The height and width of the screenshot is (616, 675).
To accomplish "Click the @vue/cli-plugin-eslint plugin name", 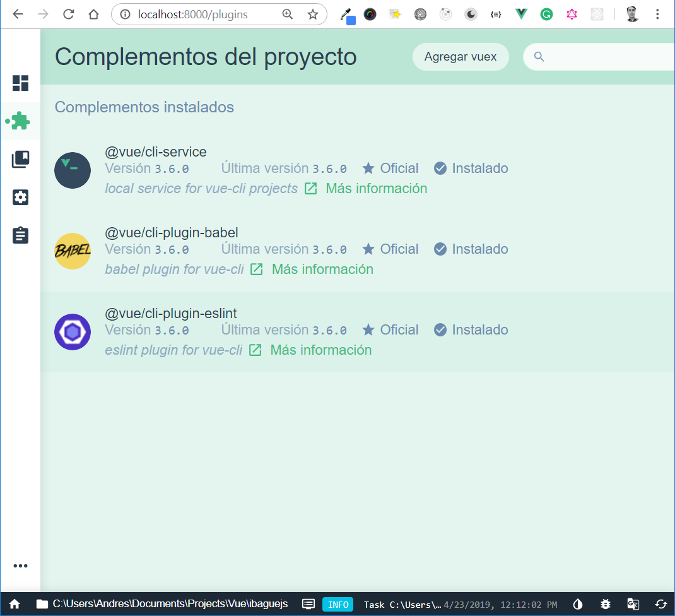I will pos(171,313).
